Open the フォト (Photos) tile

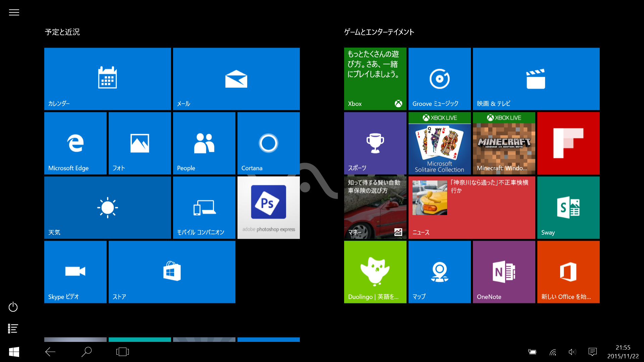coord(140,143)
